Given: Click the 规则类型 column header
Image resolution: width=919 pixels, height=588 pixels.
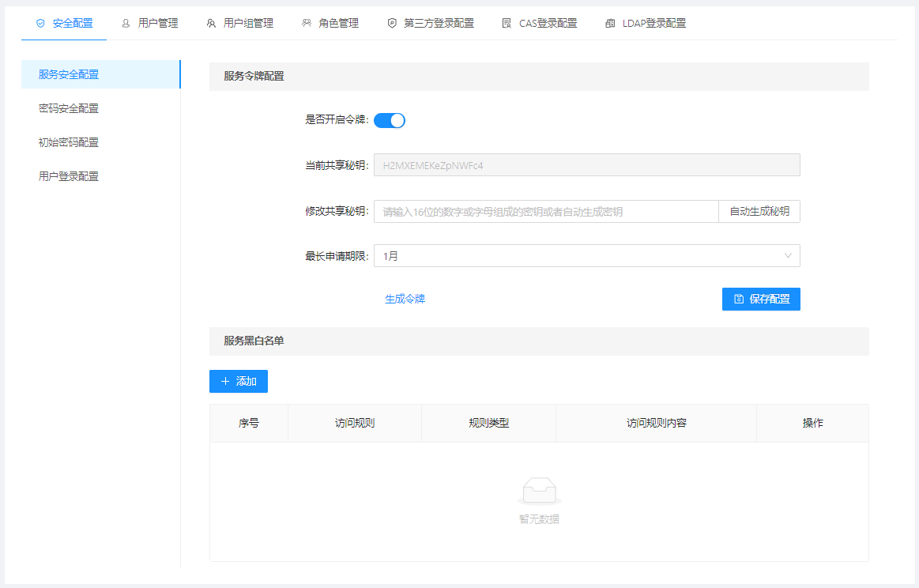Looking at the screenshot, I should click(489, 424).
